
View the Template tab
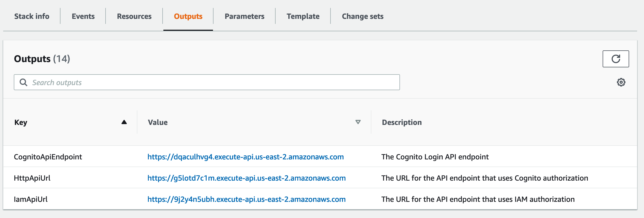click(303, 16)
